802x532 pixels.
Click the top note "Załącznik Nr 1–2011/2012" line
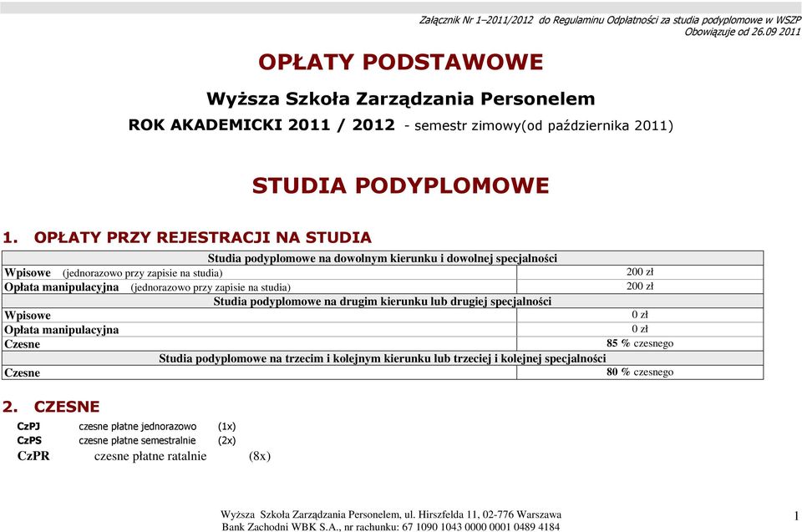610,20
